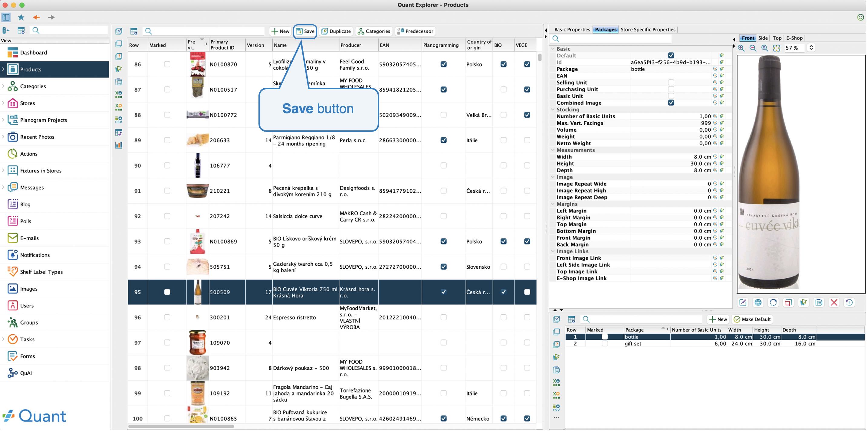Screen dimensions: 868x432
Task: Go forward with the grey arrow
Action: (51, 17)
